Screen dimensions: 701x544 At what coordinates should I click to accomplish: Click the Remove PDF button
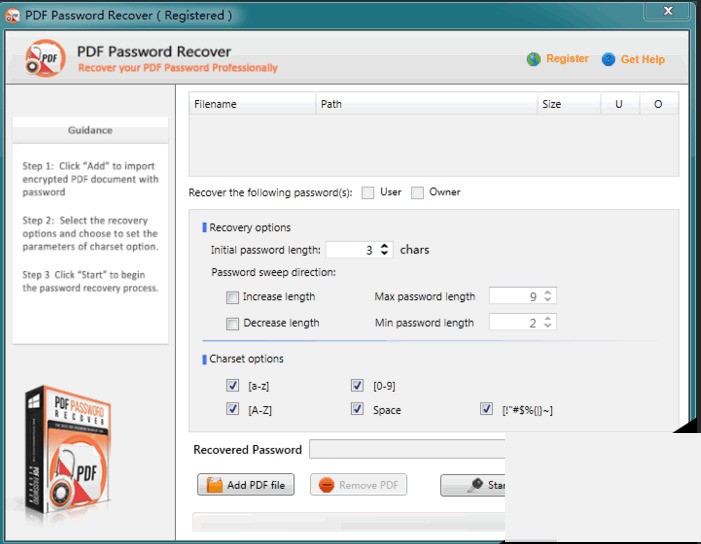[359, 485]
